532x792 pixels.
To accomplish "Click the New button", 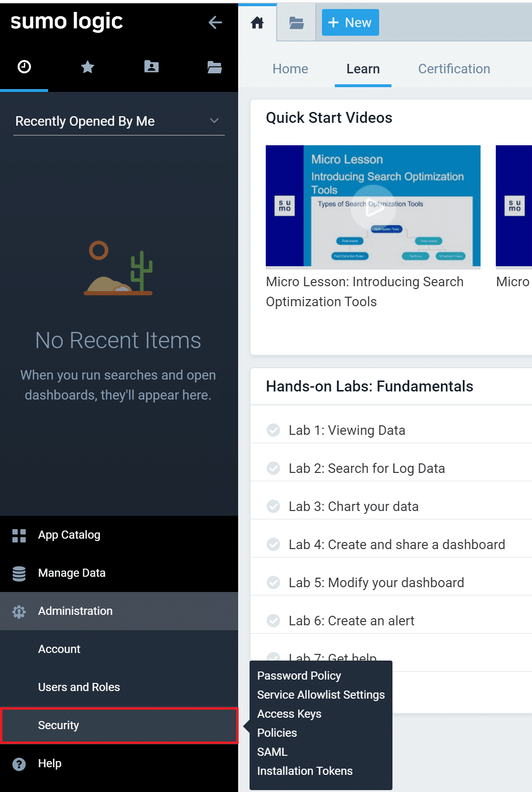I will [351, 22].
